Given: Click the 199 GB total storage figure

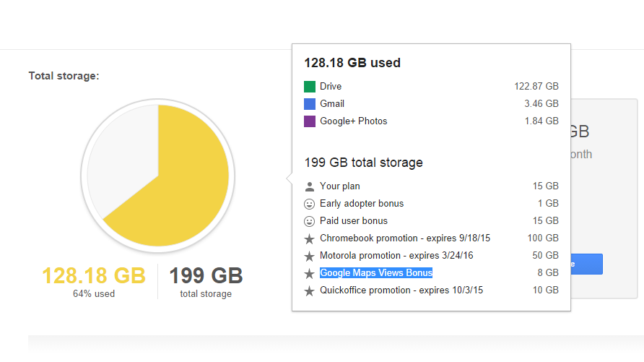Looking at the screenshot, I should click(206, 276).
